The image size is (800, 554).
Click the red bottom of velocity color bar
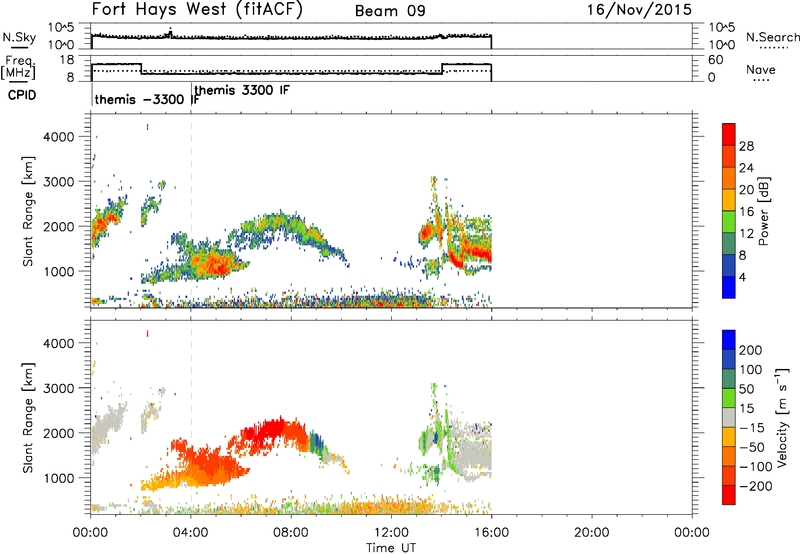pos(729,495)
